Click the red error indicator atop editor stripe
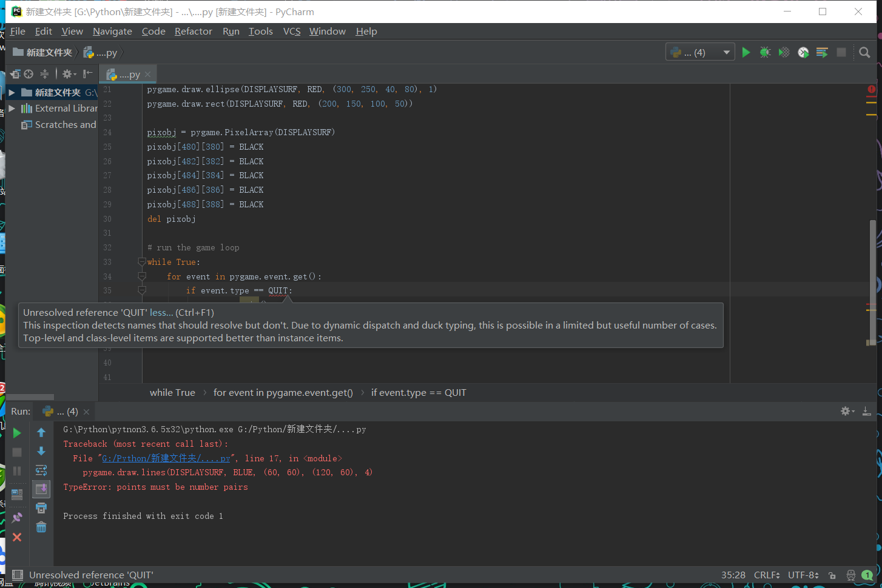Image resolution: width=882 pixels, height=588 pixels. point(872,89)
